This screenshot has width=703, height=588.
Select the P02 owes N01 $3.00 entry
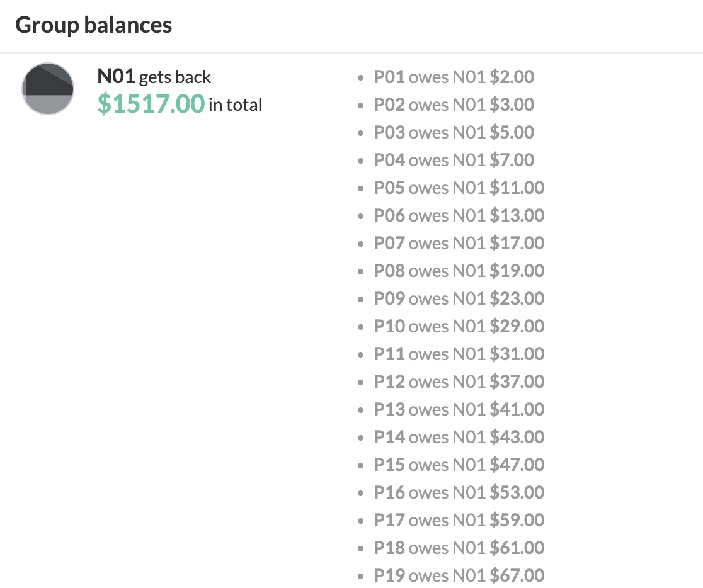click(454, 105)
